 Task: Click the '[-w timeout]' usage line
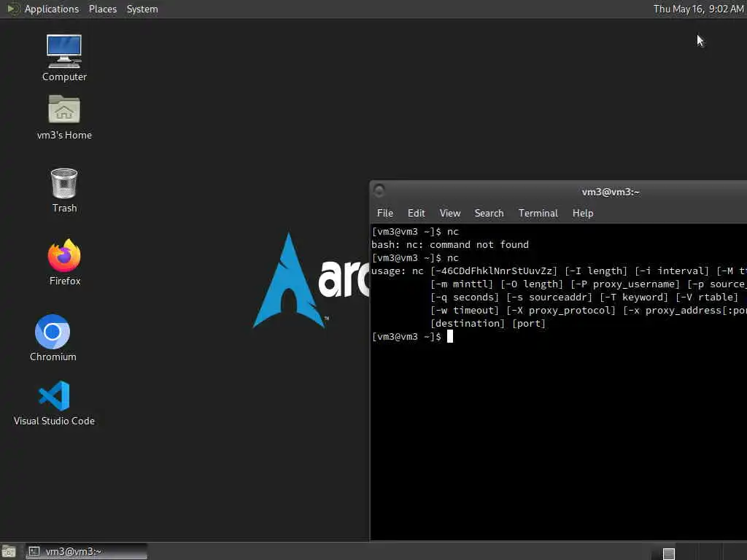pos(588,311)
